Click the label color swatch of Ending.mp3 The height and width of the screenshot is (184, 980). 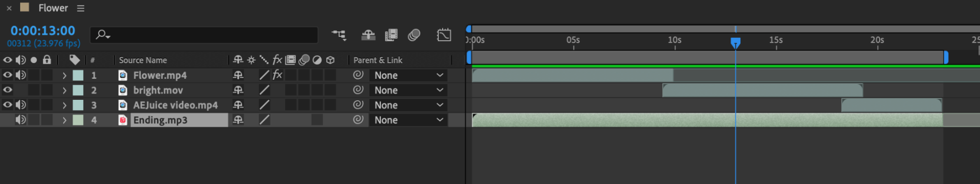[78, 120]
